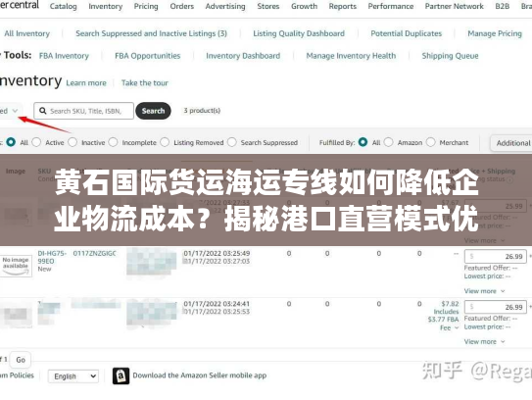Screen dimensions: 532x400
Task: Open the B2B menu
Action: tap(502, 6)
